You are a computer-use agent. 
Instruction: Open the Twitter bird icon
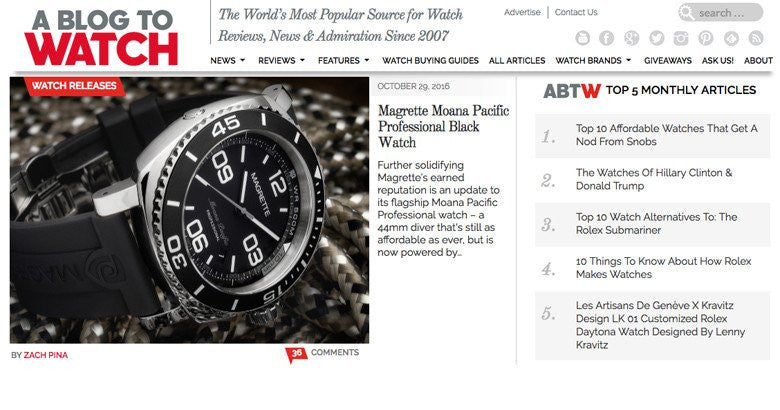(656, 38)
